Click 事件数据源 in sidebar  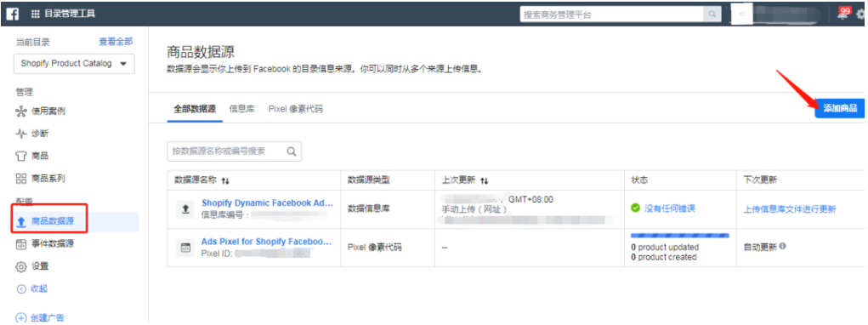tap(45, 244)
